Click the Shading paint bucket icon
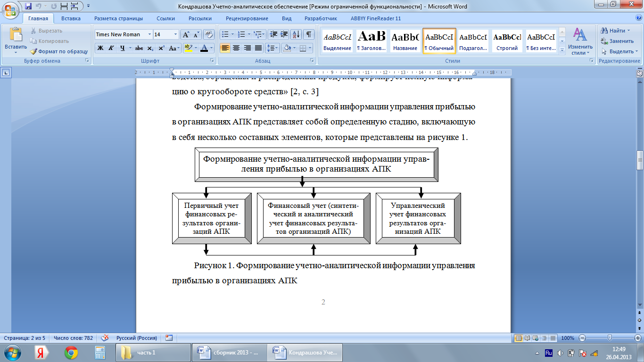Image resolution: width=644 pixels, height=362 pixels. 286,48
